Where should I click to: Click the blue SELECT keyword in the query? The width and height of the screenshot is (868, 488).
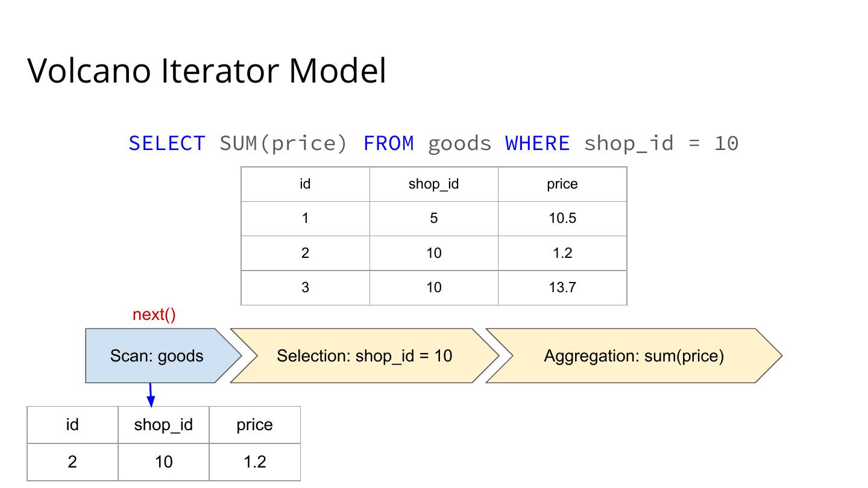click(167, 143)
